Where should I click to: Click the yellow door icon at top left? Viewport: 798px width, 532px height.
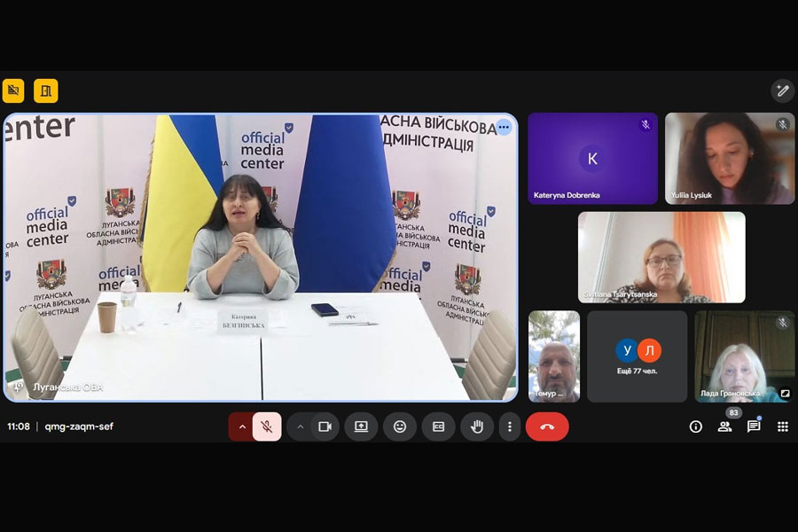coord(45,90)
